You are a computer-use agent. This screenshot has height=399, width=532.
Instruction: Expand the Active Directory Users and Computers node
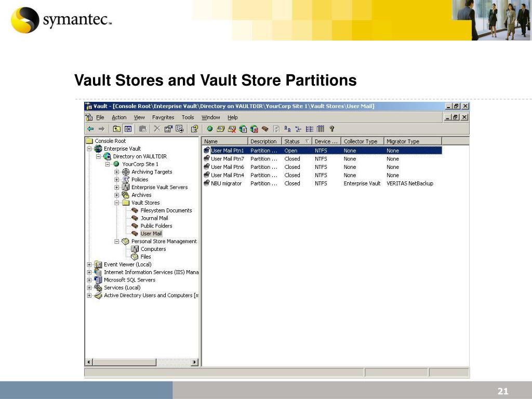coord(89,296)
